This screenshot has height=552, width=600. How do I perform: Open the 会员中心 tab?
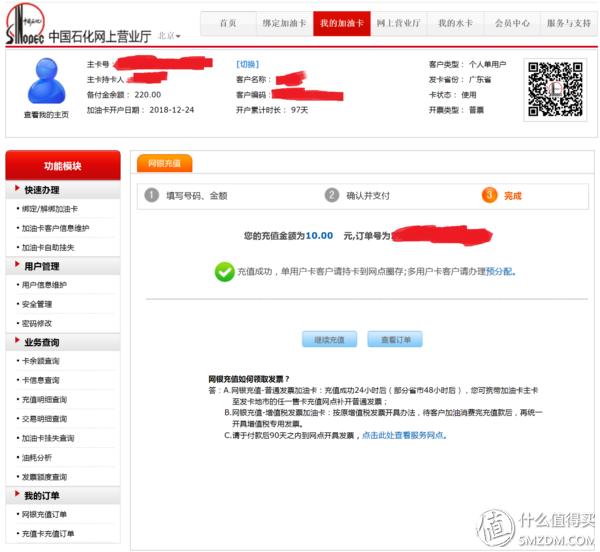click(x=512, y=23)
